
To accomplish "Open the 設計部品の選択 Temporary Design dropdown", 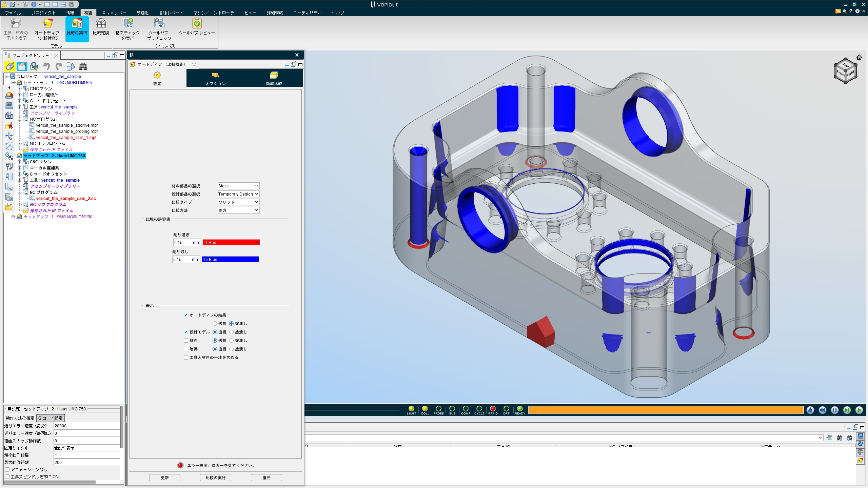I will (x=238, y=194).
